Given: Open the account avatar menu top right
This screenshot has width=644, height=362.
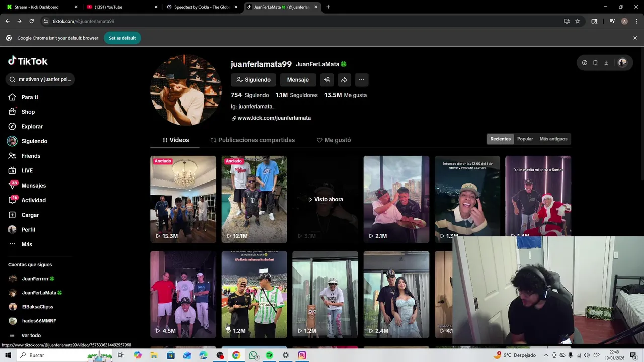Looking at the screenshot, I should click(622, 63).
